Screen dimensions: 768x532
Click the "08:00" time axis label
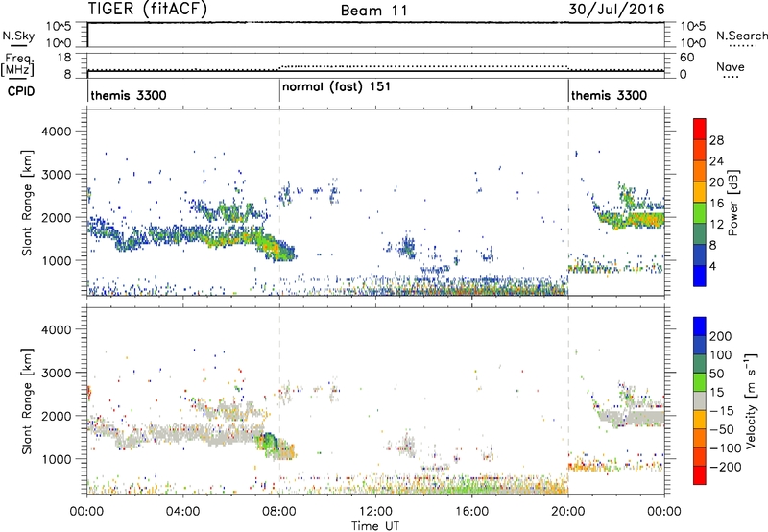click(278, 512)
